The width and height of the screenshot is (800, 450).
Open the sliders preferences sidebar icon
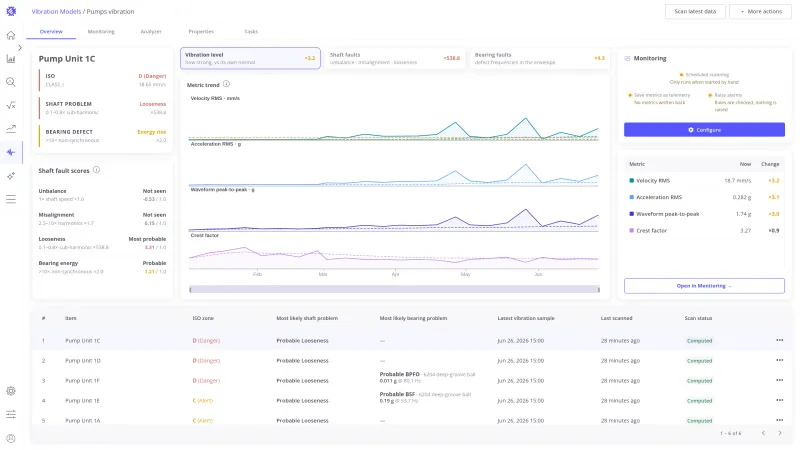click(x=11, y=414)
